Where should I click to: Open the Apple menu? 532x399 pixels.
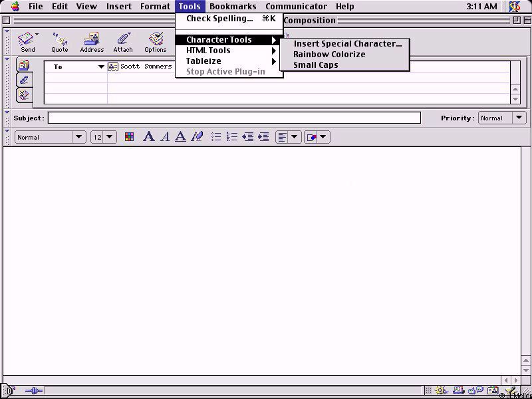[x=15, y=7]
